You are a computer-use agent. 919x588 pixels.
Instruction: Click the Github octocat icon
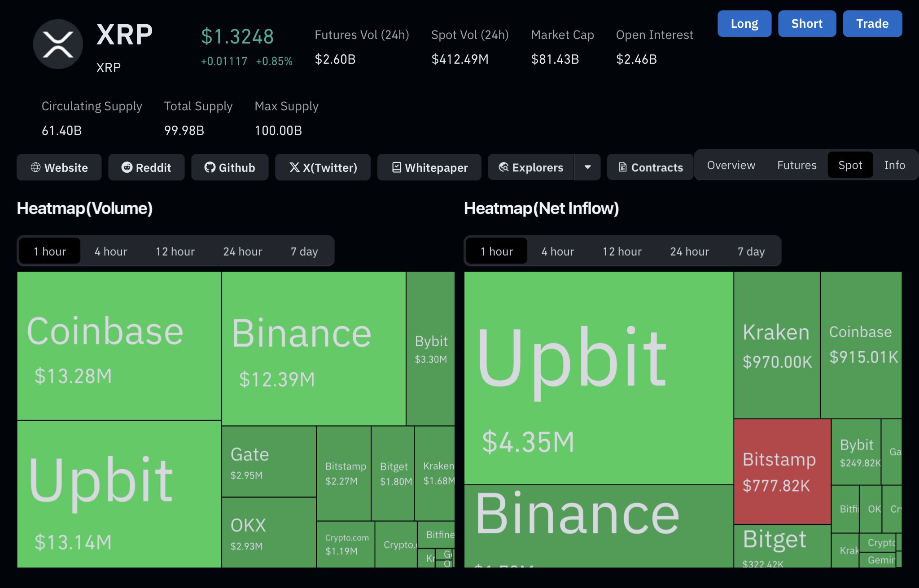pyautogui.click(x=210, y=167)
